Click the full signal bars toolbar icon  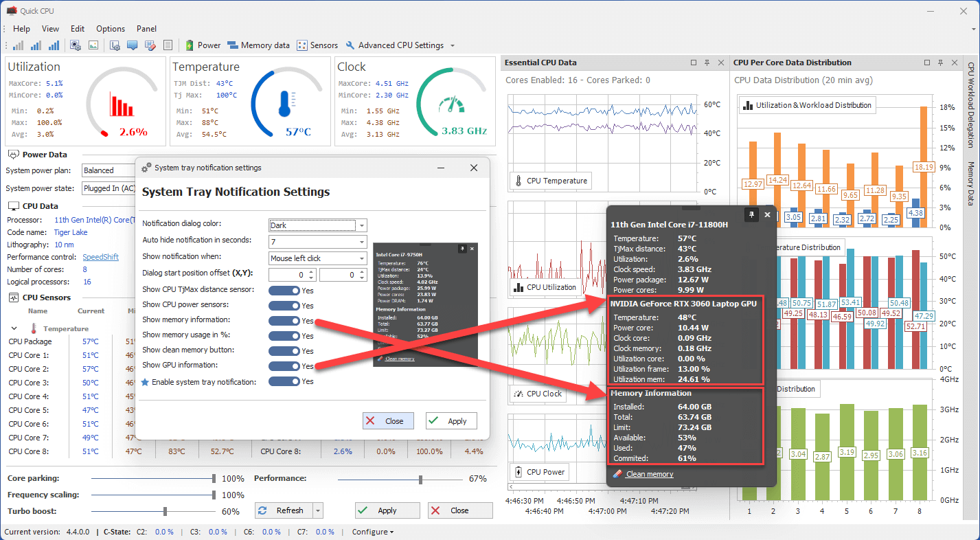(54, 45)
